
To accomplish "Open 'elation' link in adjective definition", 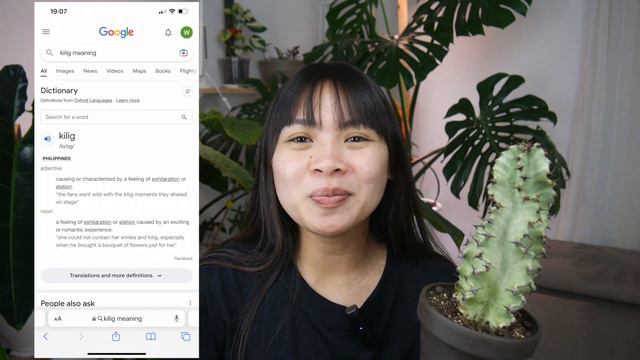I will (64, 187).
